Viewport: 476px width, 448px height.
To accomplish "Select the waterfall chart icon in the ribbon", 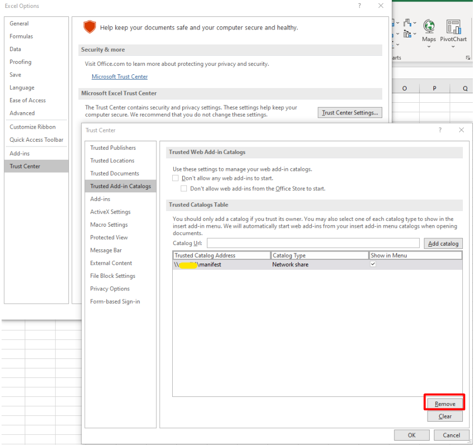I will [x=407, y=23].
